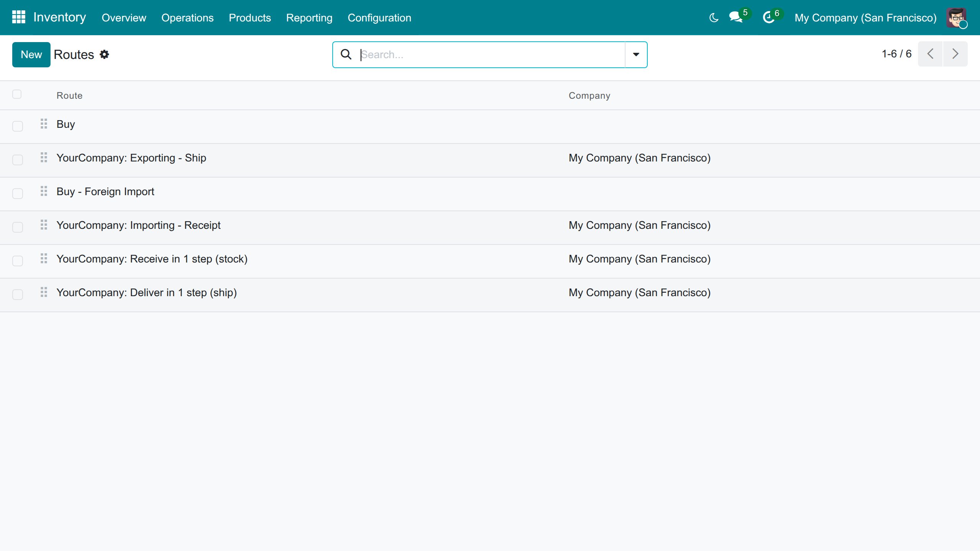Open the Operations menu
The width and height of the screenshot is (980, 551).
tap(188, 18)
